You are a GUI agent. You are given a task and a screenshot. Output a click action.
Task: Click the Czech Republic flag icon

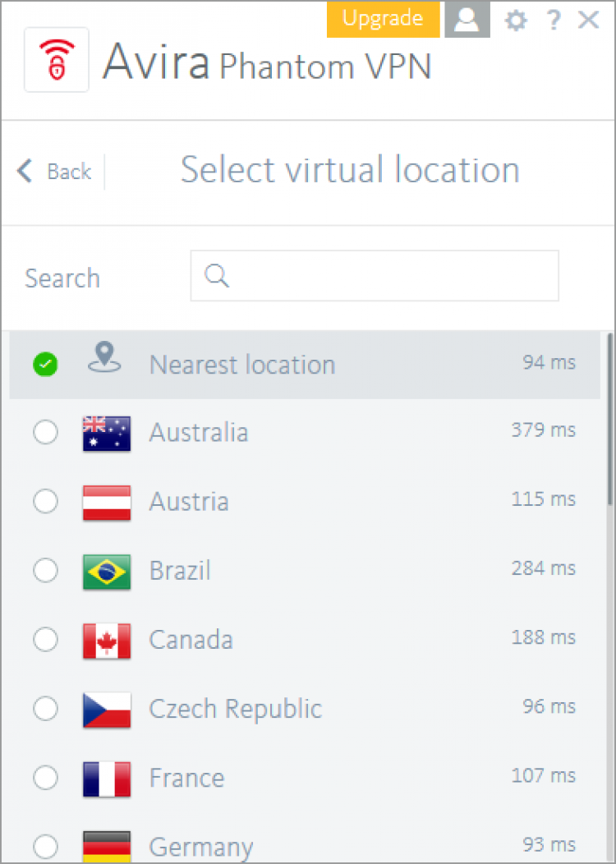coord(106,710)
